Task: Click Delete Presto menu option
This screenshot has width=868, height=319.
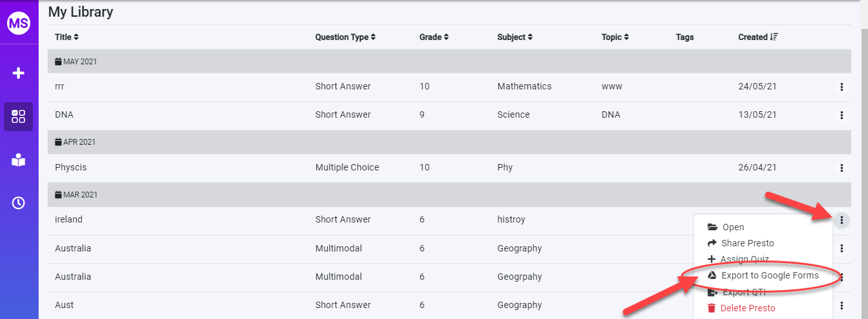Action: pos(747,308)
